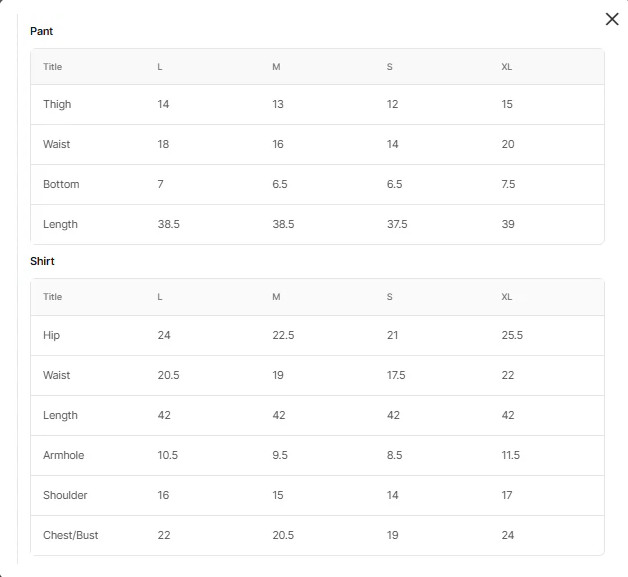Image resolution: width=628 pixels, height=577 pixels.
Task: Close the size chart popup
Action: [x=612, y=19]
